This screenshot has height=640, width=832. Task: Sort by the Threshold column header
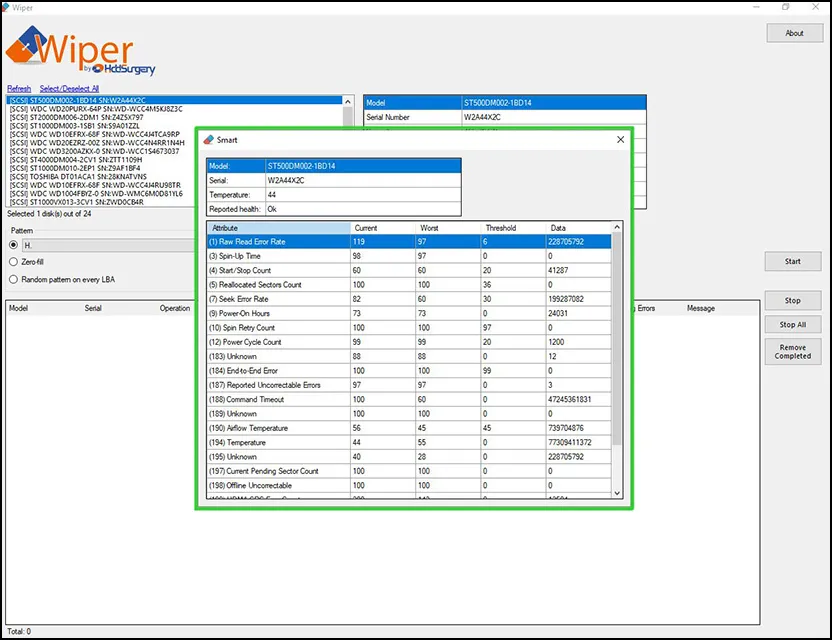(x=513, y=228)
